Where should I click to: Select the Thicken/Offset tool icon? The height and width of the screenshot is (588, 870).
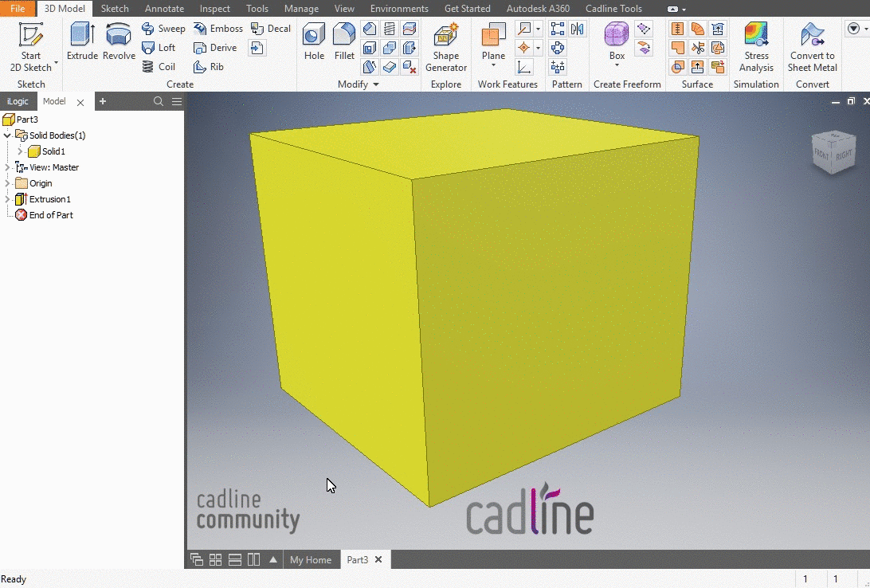click(390, 67)
